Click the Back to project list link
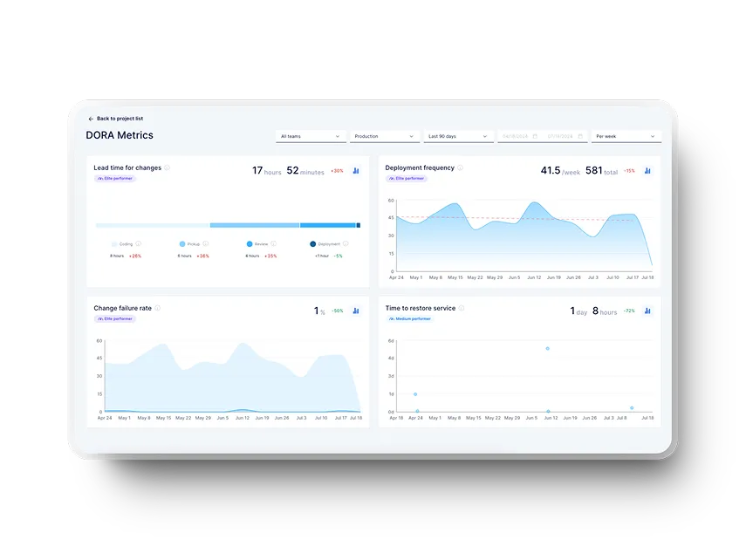746x560 pixels. 120,119
